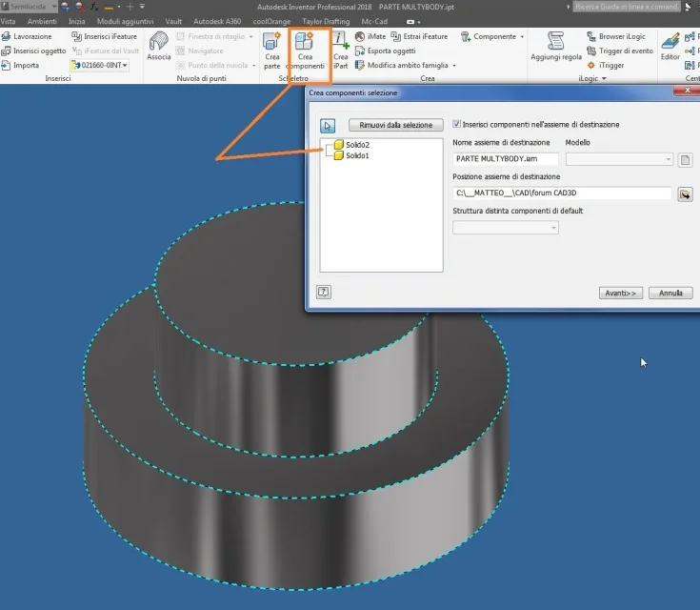Click Rimuovi dalla selezione button

[x=395, y=125]
